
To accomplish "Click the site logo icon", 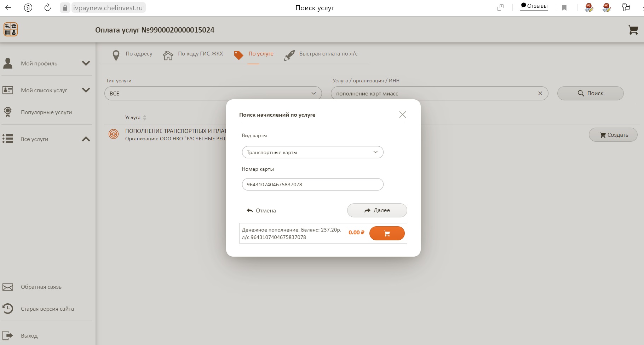I will pos(11,29).
